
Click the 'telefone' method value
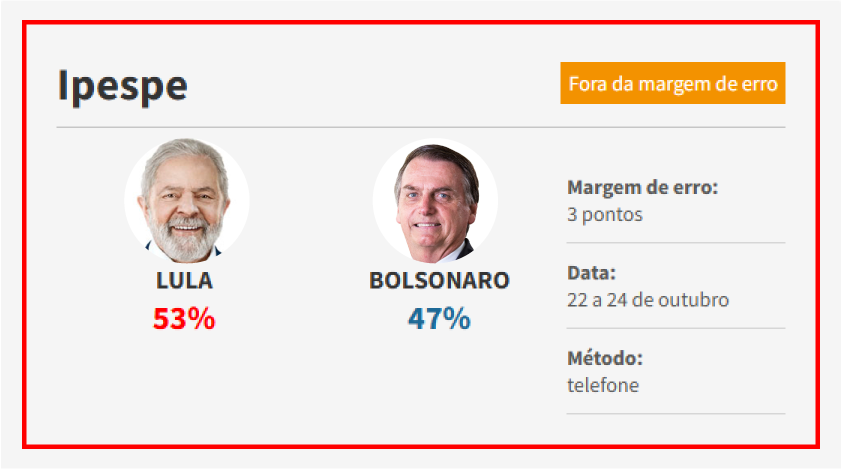tap(602, 385)
